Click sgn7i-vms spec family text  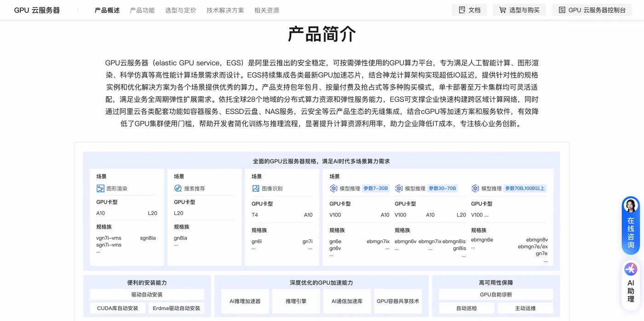(109, 245)
